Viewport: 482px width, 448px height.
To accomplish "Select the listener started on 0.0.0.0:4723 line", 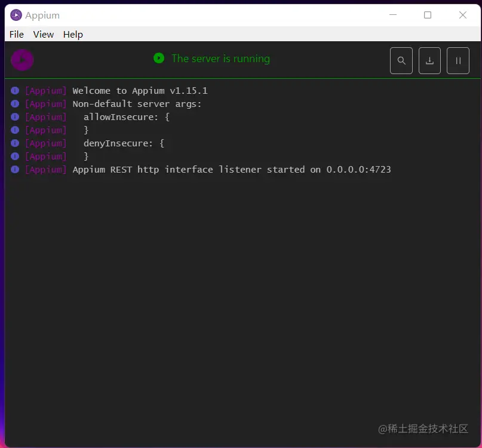I will click(x=232, y=170).
